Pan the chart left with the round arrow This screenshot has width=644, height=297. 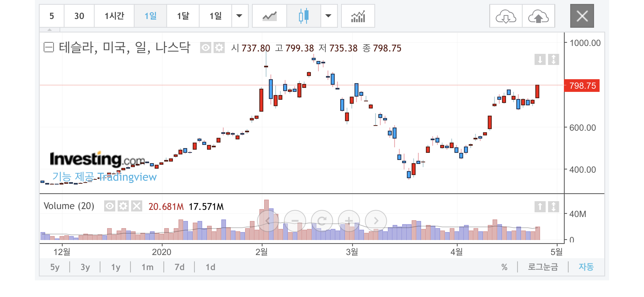pyautogui.click(x=268, y=221)
